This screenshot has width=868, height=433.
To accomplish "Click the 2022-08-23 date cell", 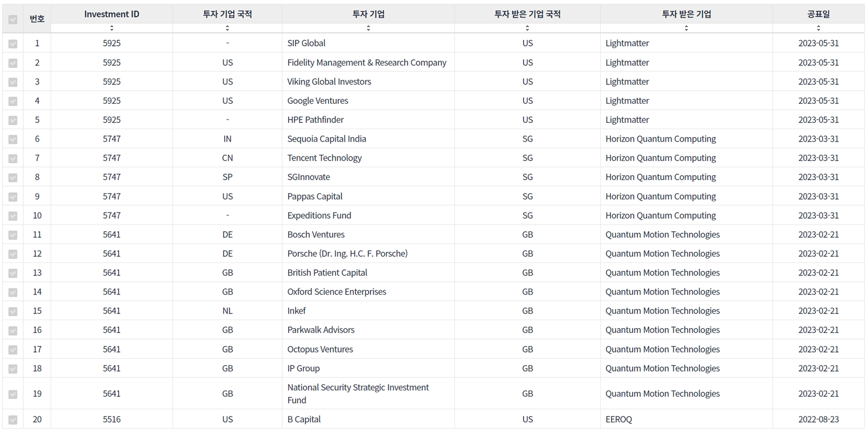I will [818, 419].
